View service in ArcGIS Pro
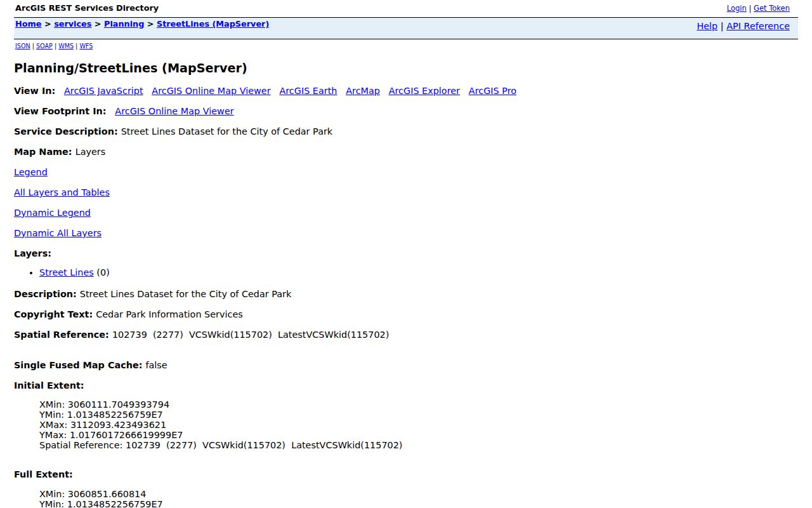 [492, 91]
